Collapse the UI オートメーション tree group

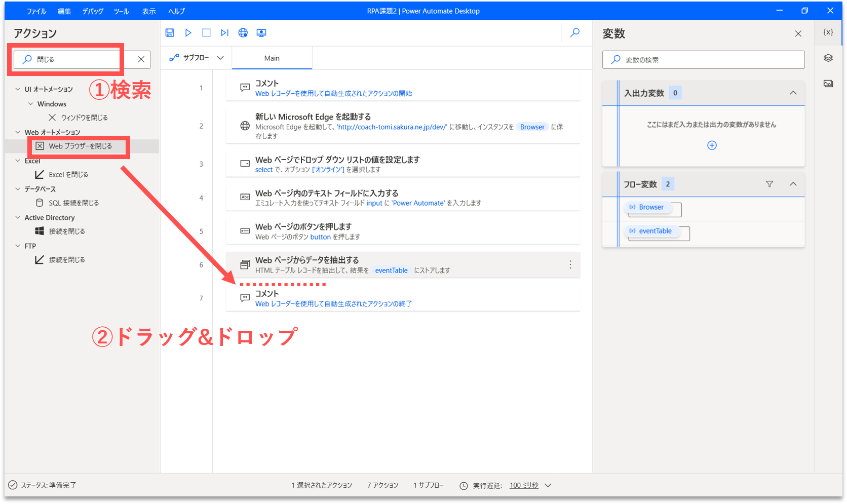tap(18, 89)
